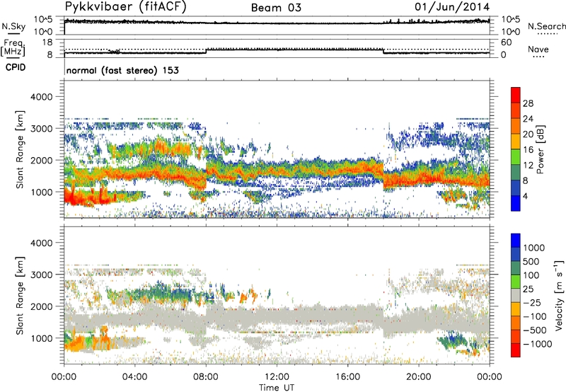Click the 'N.Sky' axis label
Viewport: 566px width, 392px height.
13,26
